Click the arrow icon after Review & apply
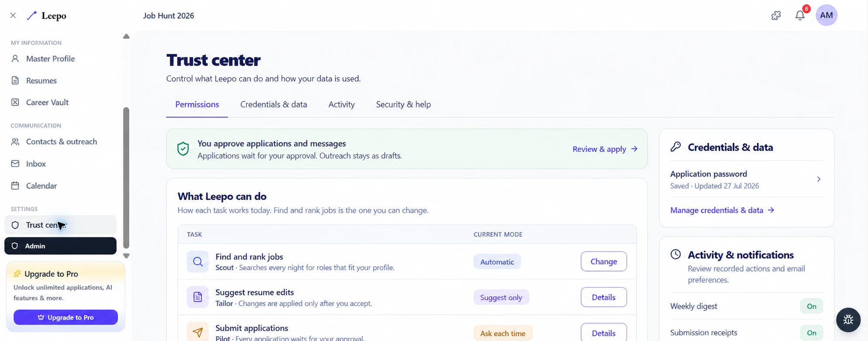The image size is (868, 341). click(x=634, y=149)
